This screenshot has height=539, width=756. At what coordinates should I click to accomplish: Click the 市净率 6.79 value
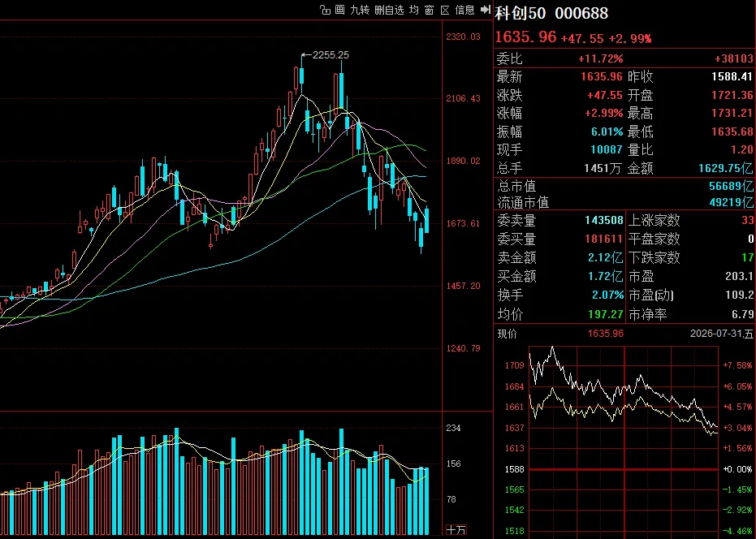tap(742, 314)
